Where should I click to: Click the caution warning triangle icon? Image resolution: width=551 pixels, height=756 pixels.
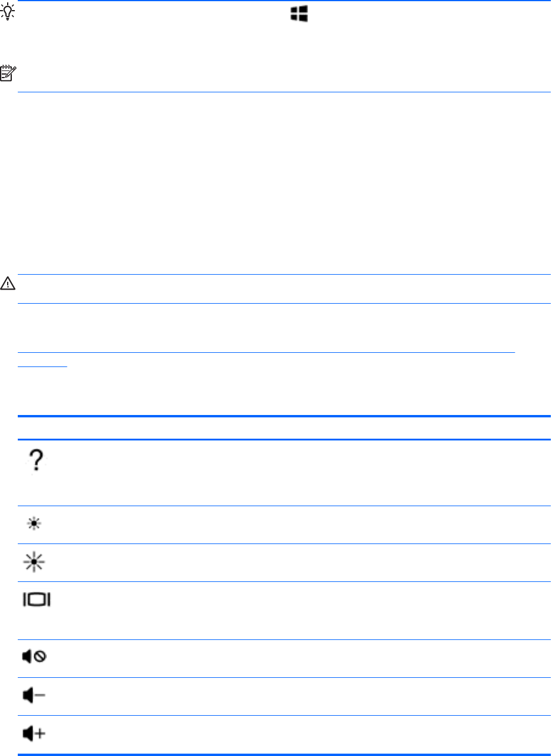pyautogui.click(x=9, y=284)
